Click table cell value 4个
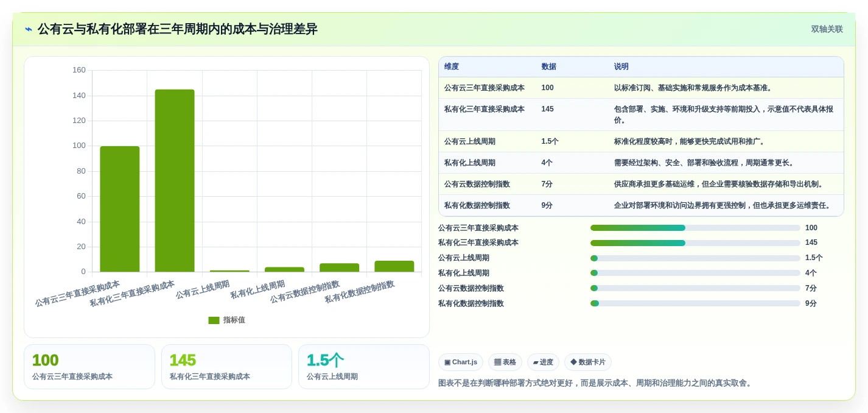Image resolution: width=868 pixels, height=413 pixels. (547, 163)
